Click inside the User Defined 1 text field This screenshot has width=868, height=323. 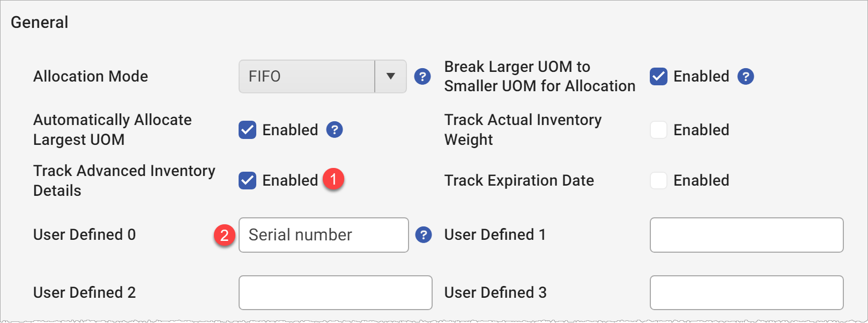(x=746, y=235)
